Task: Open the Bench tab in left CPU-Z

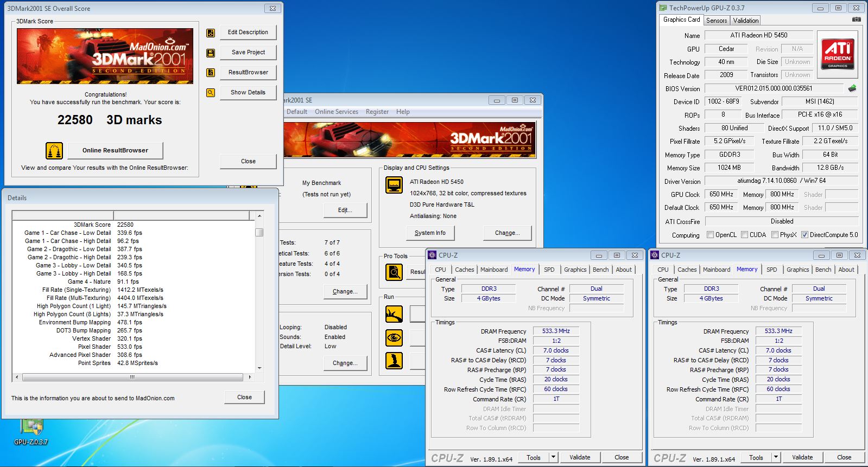Action: [x=600, y=270]
